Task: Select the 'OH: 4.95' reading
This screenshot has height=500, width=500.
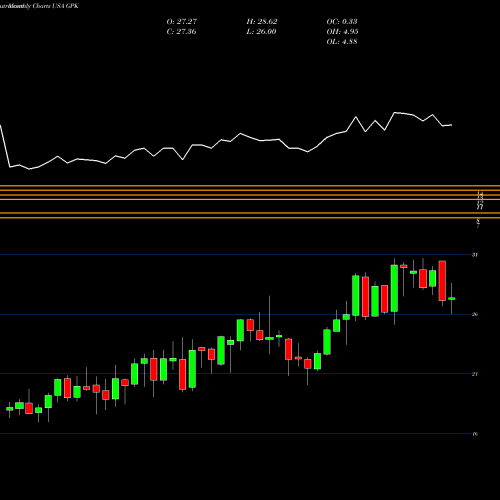Action: click(342, 32)
